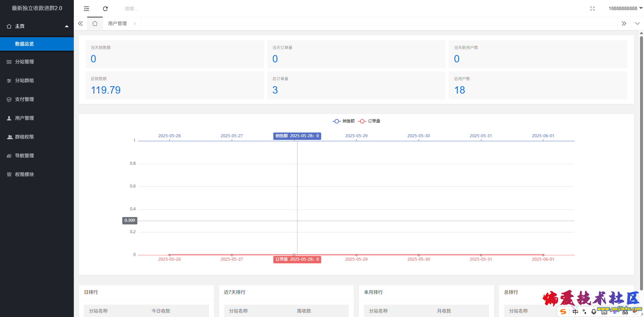Enter fullscreen using the expand icon
Viewport: 644px width, 317px height.
[592, 9]
